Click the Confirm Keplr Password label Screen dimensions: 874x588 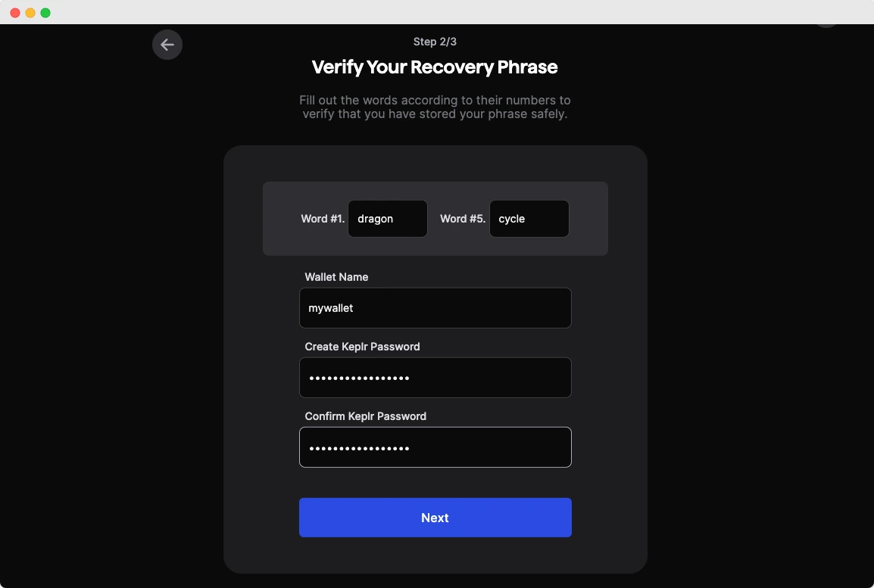coord(365,416)
